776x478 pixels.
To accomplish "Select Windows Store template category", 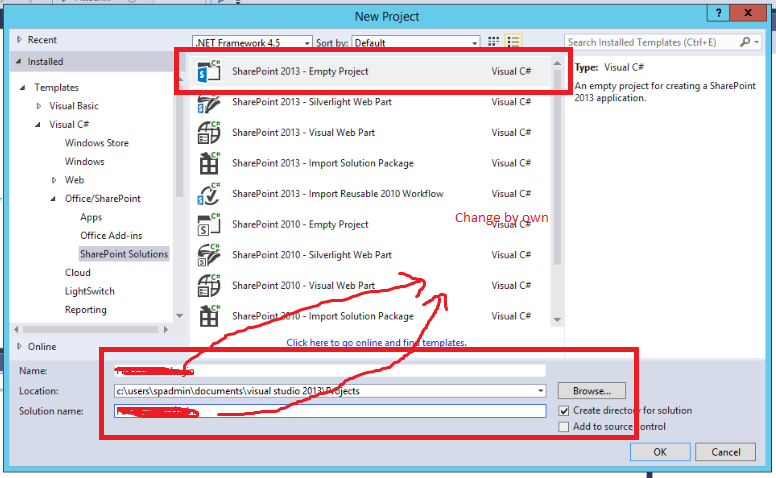I will click(x=97, y=143).
